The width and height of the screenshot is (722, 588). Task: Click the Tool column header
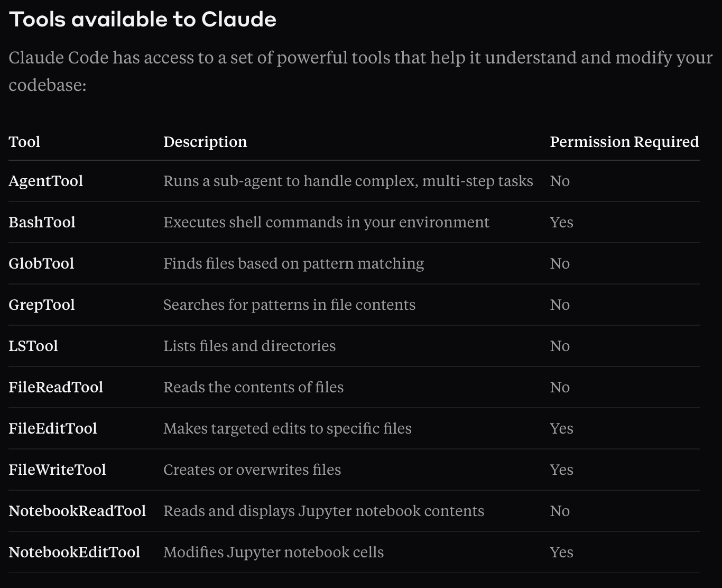tap(24, 142)
